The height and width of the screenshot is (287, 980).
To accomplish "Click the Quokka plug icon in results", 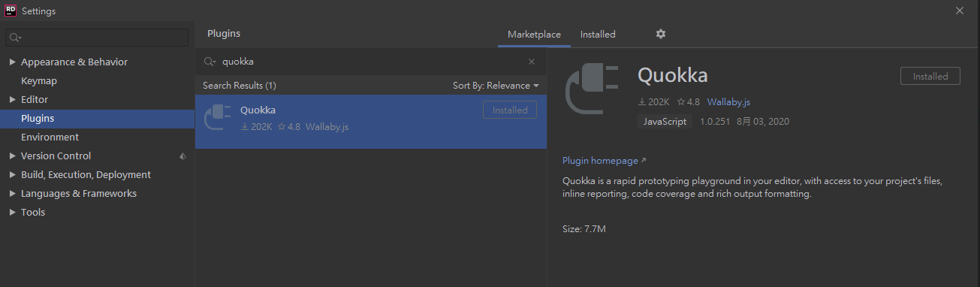I will click(217, 117).
